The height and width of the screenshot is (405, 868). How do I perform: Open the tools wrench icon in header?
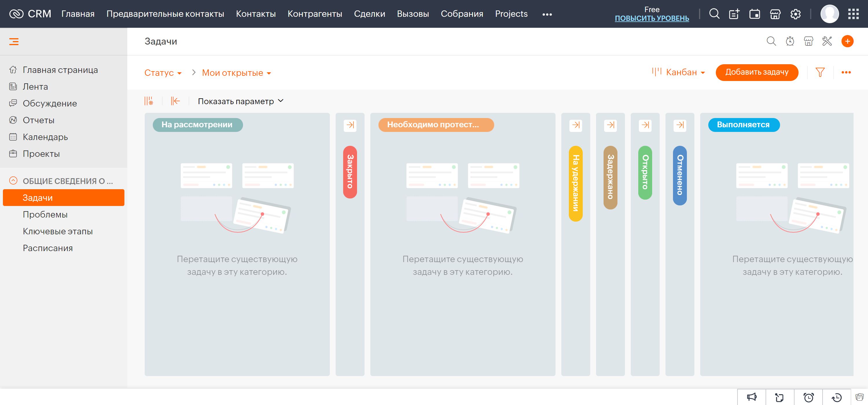click(827, 41)
